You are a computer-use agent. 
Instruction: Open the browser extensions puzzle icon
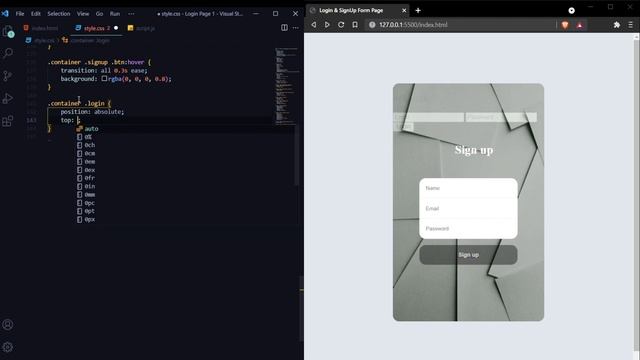click(x=617, y=25)
